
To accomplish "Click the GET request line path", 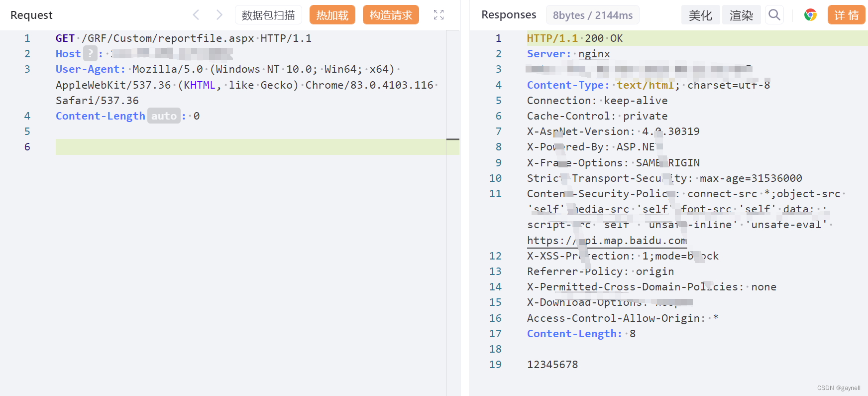I will (168, 38).
